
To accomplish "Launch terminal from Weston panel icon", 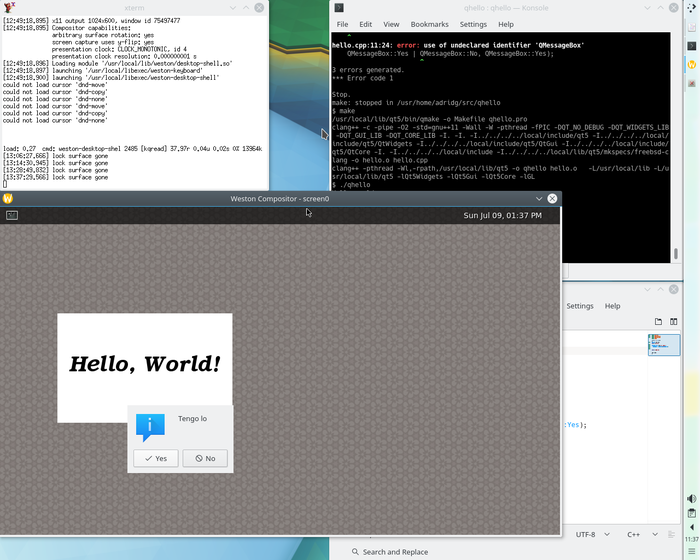I will pos(12,215).
